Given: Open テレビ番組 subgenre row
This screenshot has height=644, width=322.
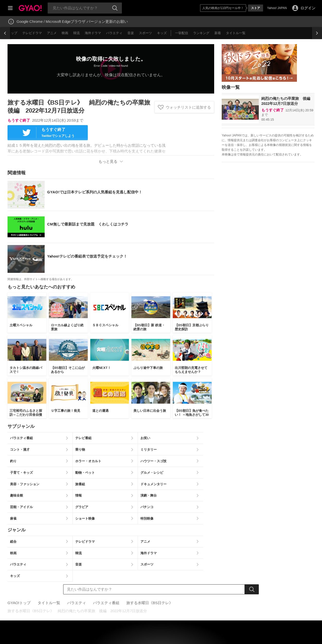Looking at the screenshot, I should click(x=105, y=438).
